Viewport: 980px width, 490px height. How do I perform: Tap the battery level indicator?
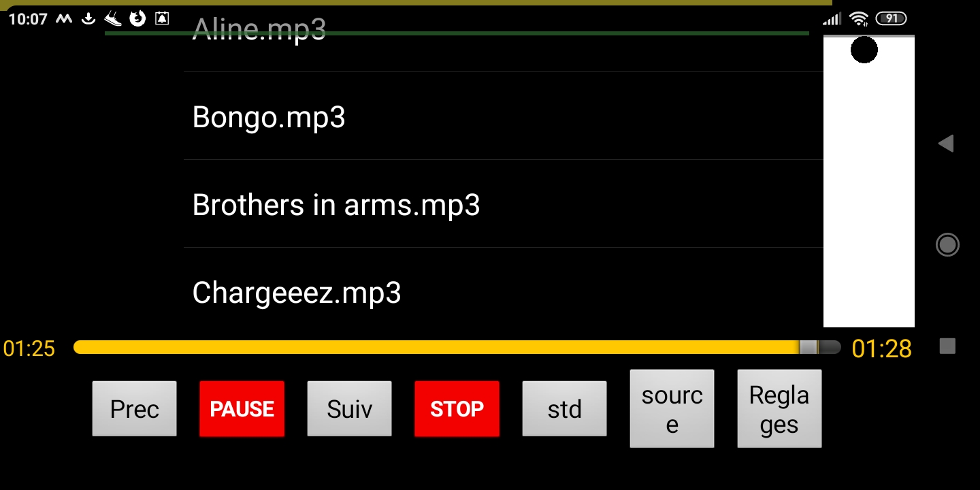[x=891, y=18]
